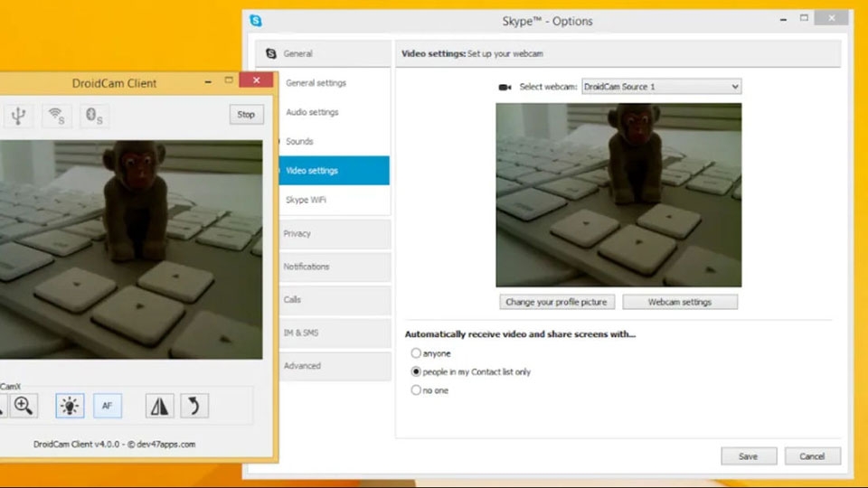868x488 pixels.
Task: Trigger autofocus with the AF button
Action: pyautogui.click(x=108, y=406)
